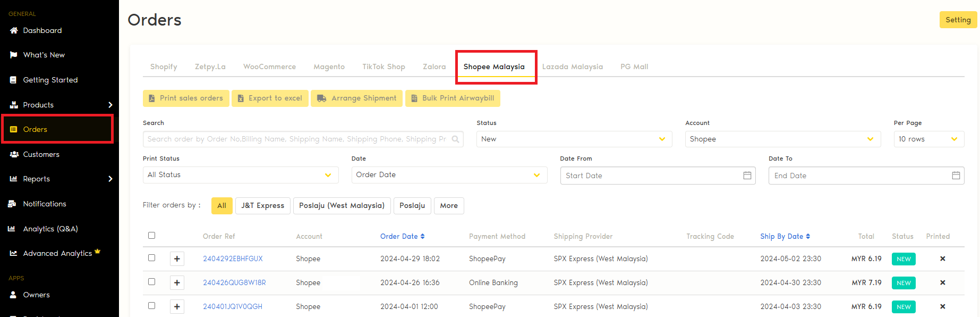Click the What's New flag icon
The width and height of the screenshot is (980, 317).
click(x=14, y=55)
